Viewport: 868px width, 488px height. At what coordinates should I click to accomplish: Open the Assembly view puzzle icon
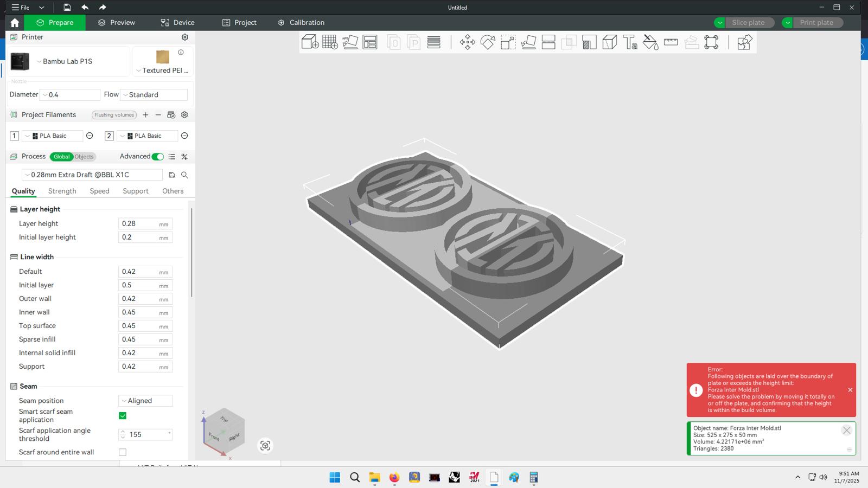tap(744, 42)
